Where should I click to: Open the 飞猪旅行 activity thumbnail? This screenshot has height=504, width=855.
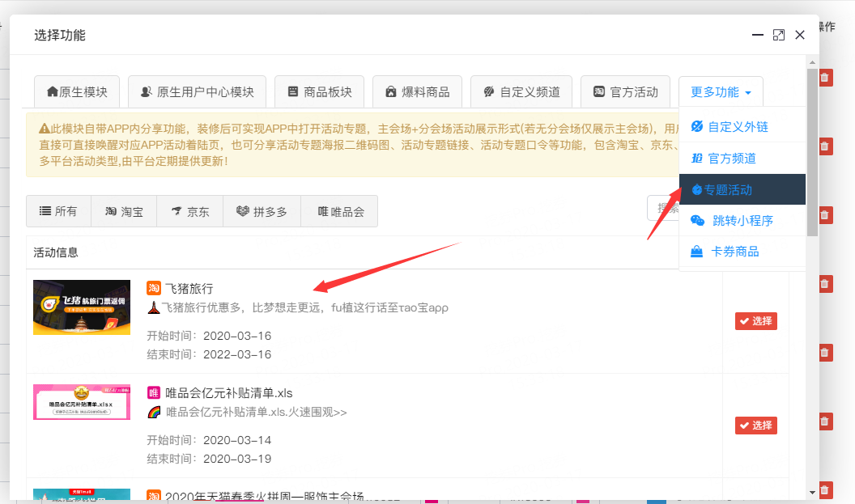[x=82, y=307]
